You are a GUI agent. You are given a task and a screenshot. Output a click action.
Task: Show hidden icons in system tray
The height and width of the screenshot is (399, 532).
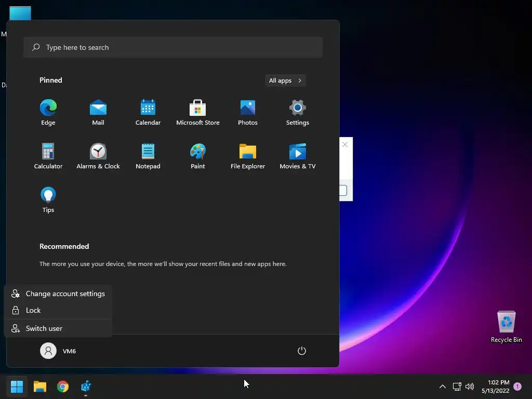click(x=443, y=387)
